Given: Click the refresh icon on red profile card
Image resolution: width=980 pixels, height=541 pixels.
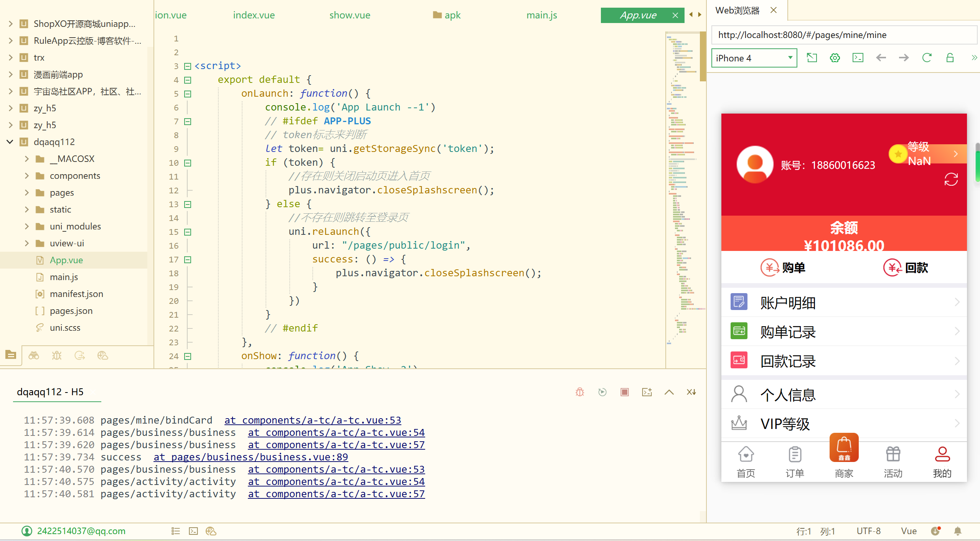Looking at the screenshot, I should click(951, 179).
